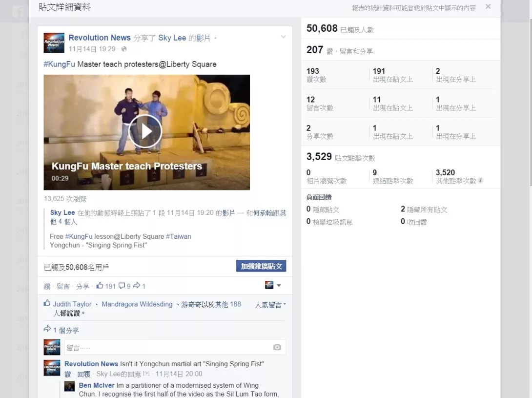Open 何承翰 tagged person link
Screen dimensions: 532x398
point(263,213)
